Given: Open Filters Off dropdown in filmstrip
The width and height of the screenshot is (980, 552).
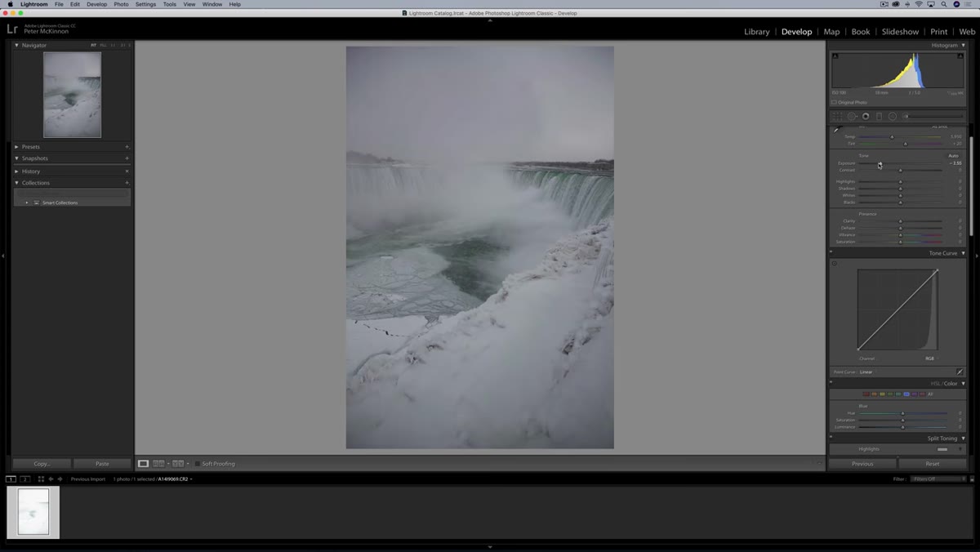Looking at the screenshot, I should click(938, 479).
